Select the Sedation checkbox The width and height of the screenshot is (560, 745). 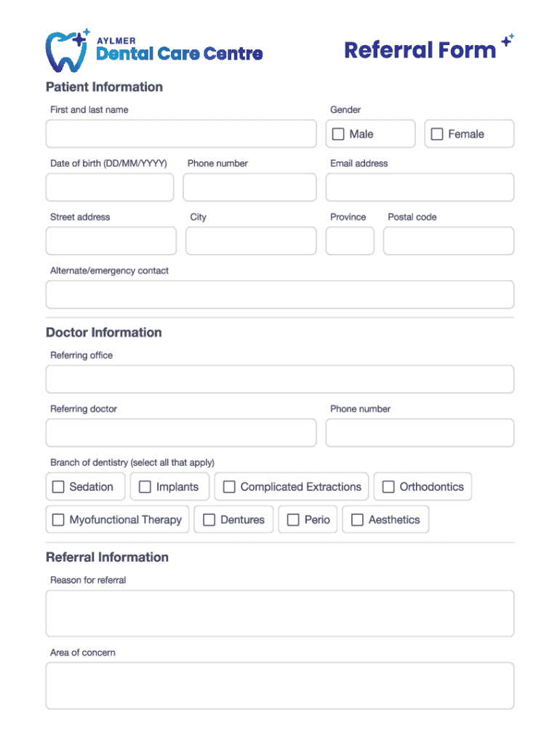tap(58, 487)
